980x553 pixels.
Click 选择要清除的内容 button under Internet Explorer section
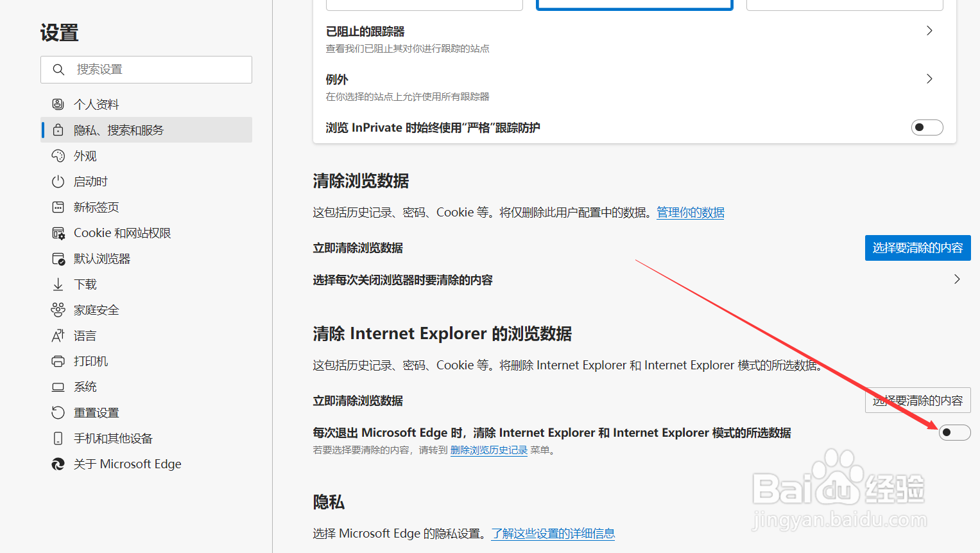click(918, 401)
